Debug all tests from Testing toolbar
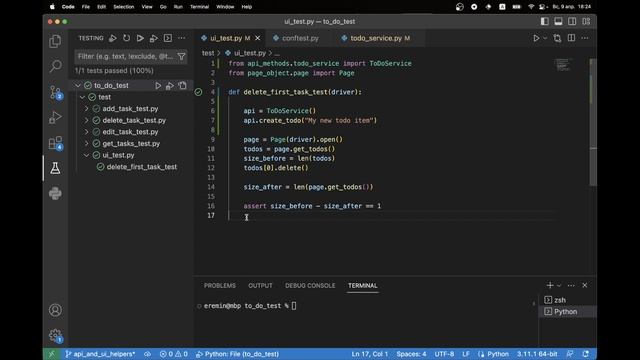Screen dimensions: 640x360 pyautogui.click(x=153, y=38)
